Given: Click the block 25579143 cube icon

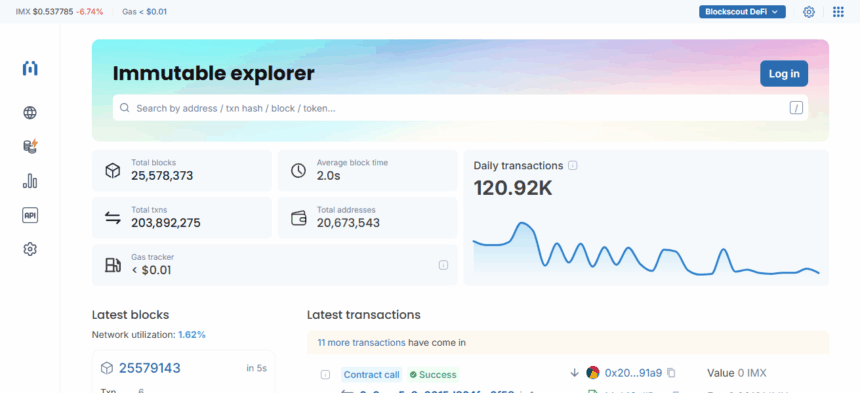Looking at the screenshot, I should [x=107, y=368].
